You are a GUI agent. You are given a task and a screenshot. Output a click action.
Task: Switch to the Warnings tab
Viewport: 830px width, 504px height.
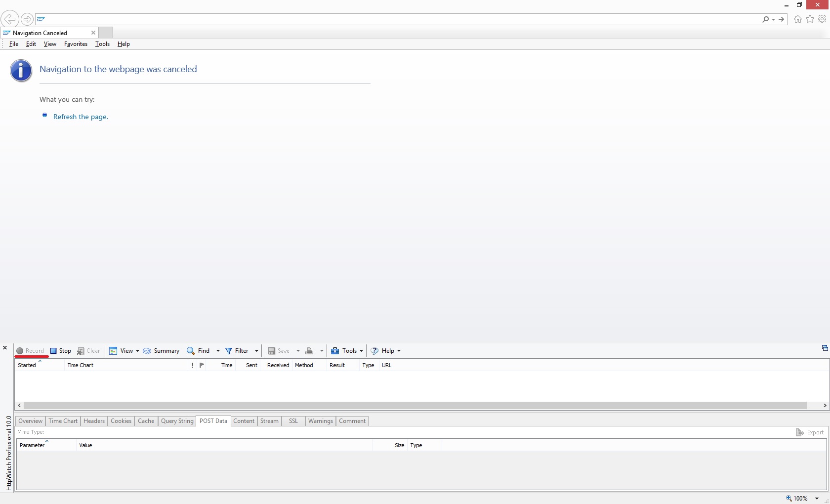[x=321, y=421]
